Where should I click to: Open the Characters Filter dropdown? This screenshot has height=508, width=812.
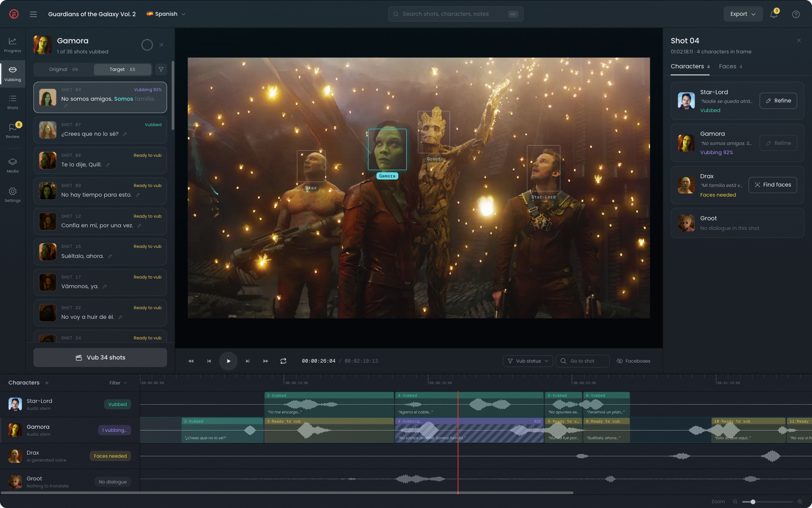[118, 383]
